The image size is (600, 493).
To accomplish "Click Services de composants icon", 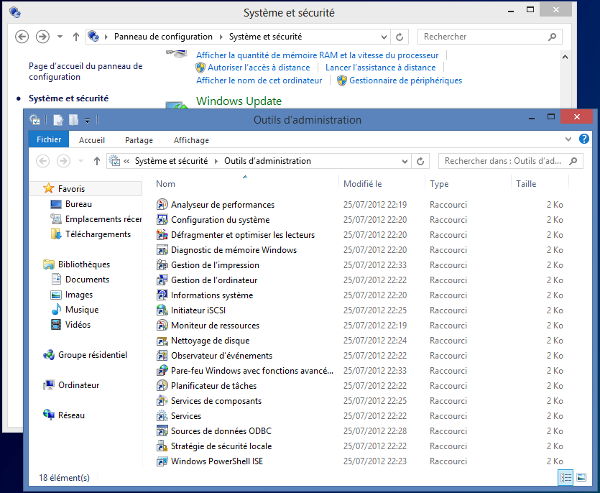I will pos(162,401).
